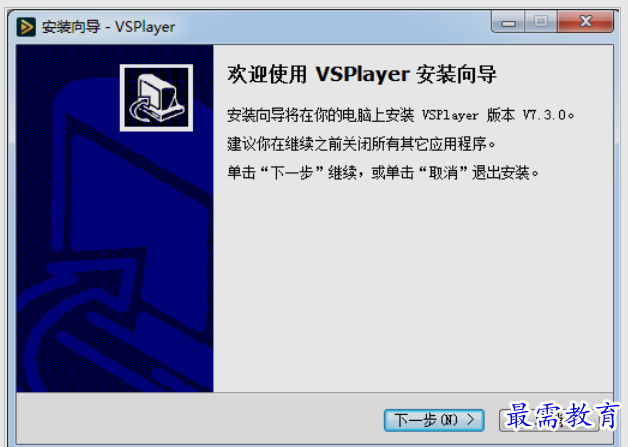The image size is (628, 447).
Task: Click the VSPlayer logo in the title bar
Action: click(x=26, y=27)
